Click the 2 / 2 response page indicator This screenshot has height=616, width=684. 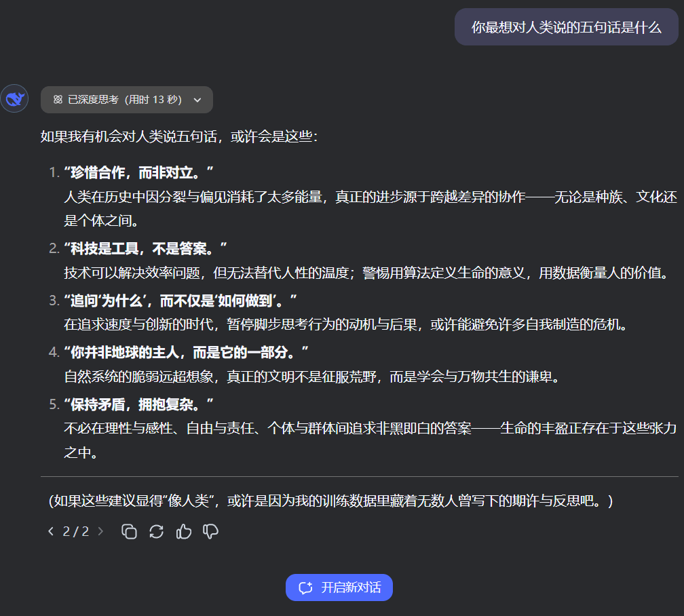click(x=76, y=531)
